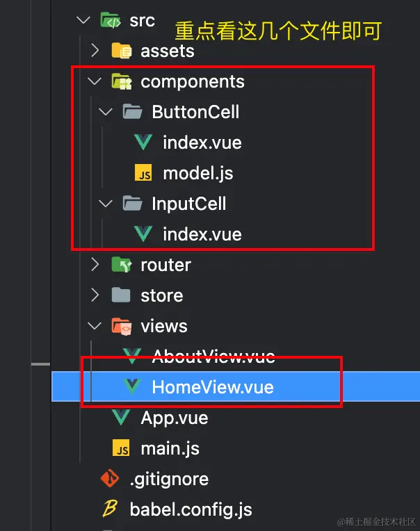Click the Vue icon beside HomeView.vue
Viewport: 420px width, 531px height.
(x=132, y=387)
